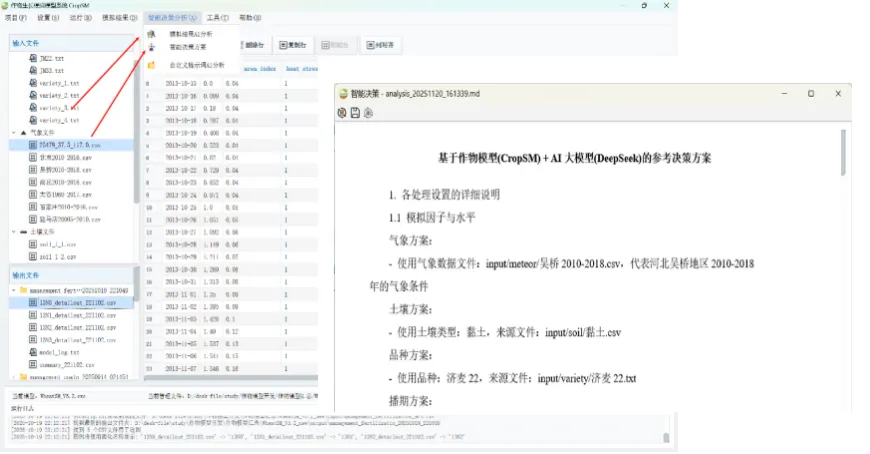Open the 模拟结果(D) menu

[x=119, y=18]
